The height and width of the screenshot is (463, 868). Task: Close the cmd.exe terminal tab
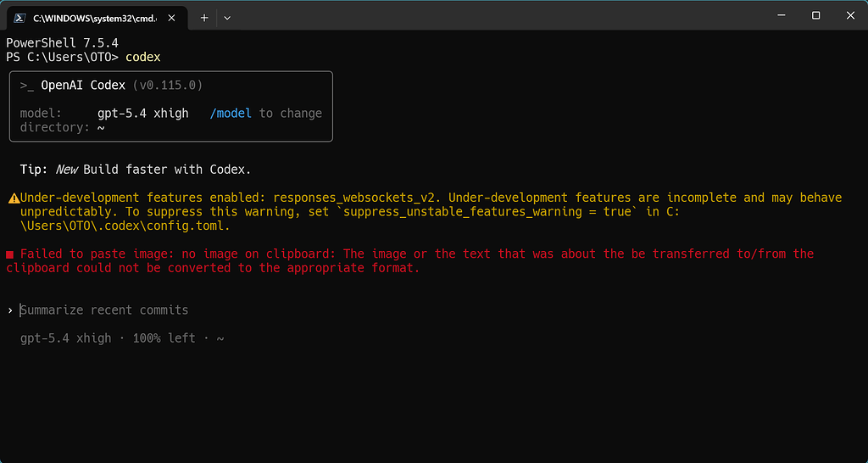tap(171, 18)
